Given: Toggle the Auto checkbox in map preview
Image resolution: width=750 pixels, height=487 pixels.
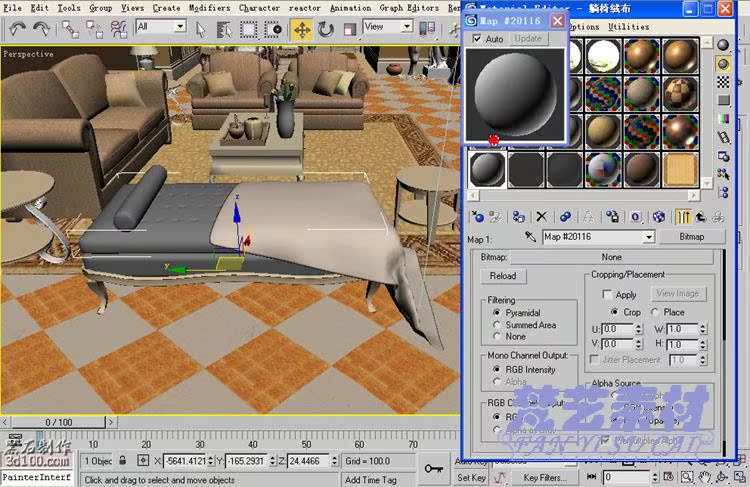Looking at the screenshot, I should (478, 39).
